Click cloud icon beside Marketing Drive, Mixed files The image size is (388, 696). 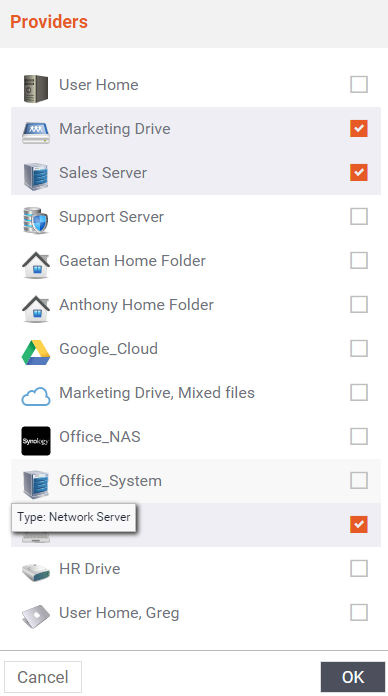click(x=36, y=396)
